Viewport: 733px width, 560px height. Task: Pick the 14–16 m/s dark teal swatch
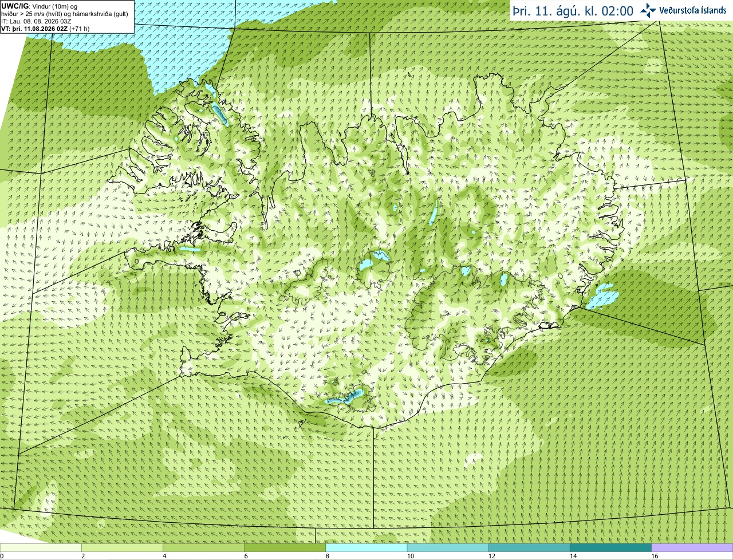point(610,547)
